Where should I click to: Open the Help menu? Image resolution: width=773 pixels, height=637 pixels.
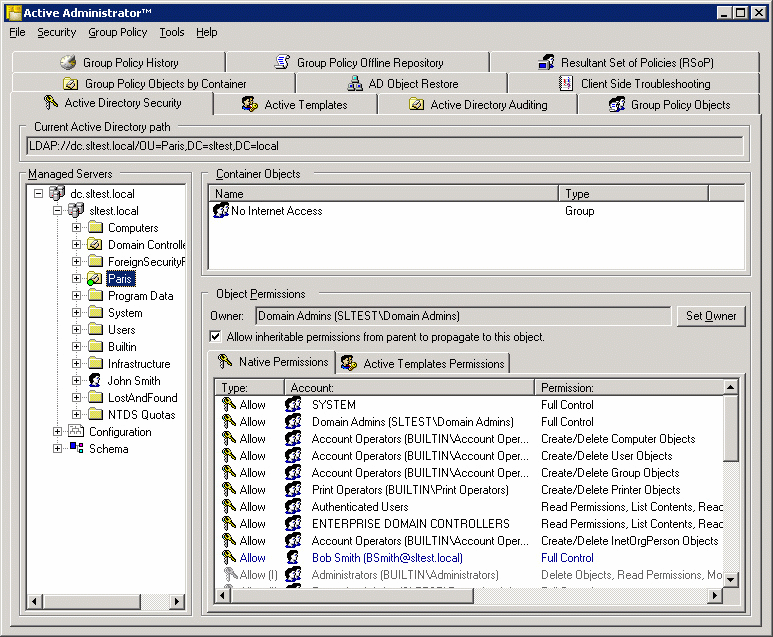coord(207,33)
